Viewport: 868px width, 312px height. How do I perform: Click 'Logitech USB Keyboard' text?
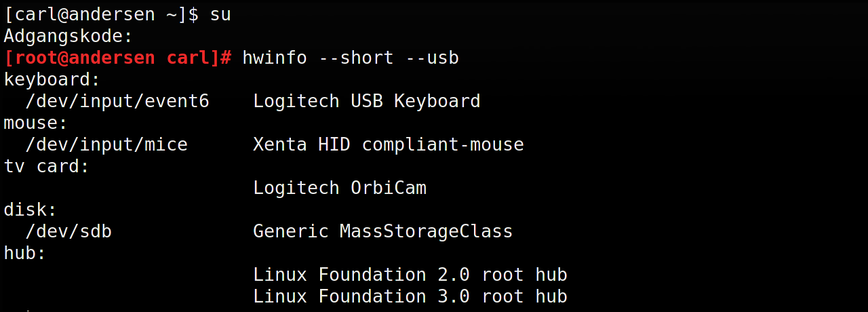click(366, 101)
